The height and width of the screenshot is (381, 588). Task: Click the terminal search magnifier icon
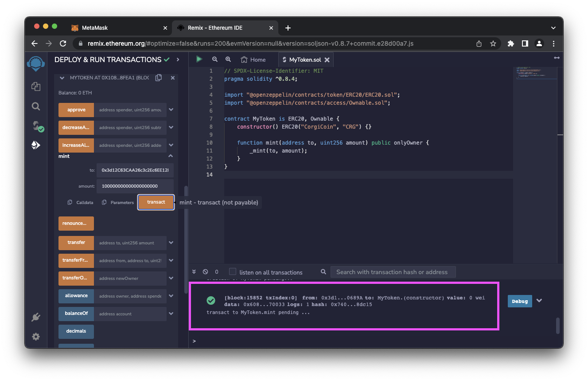point(323,272)
